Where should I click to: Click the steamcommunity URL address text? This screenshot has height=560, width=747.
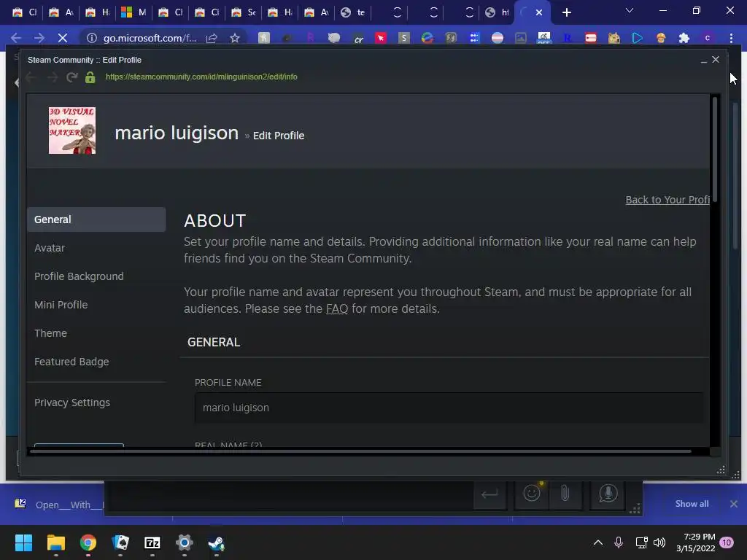coord(201,77)
